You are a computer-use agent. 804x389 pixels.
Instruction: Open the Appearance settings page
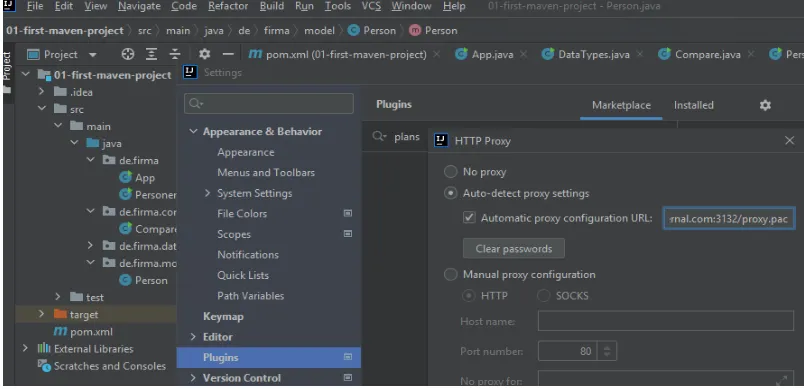(246, 152)
